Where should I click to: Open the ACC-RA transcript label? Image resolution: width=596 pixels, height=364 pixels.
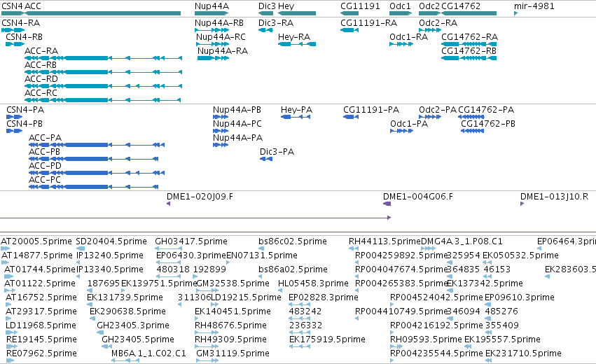[x=41, y=51]
